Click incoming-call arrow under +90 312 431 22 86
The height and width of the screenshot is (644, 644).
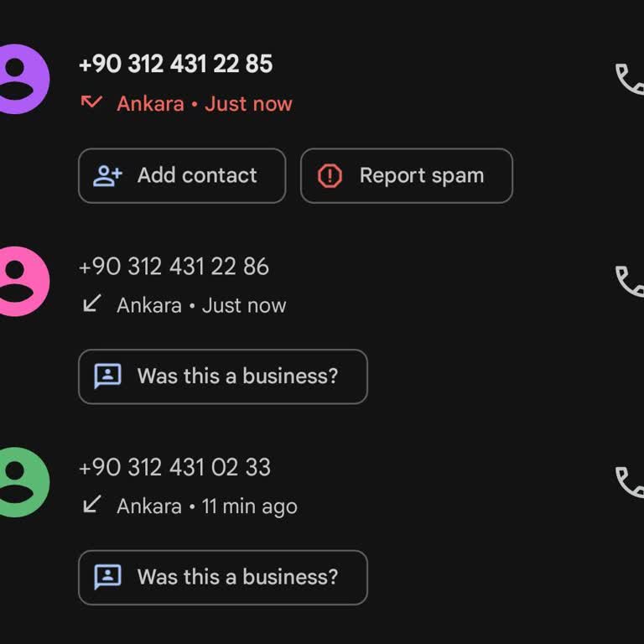(91, 304)
